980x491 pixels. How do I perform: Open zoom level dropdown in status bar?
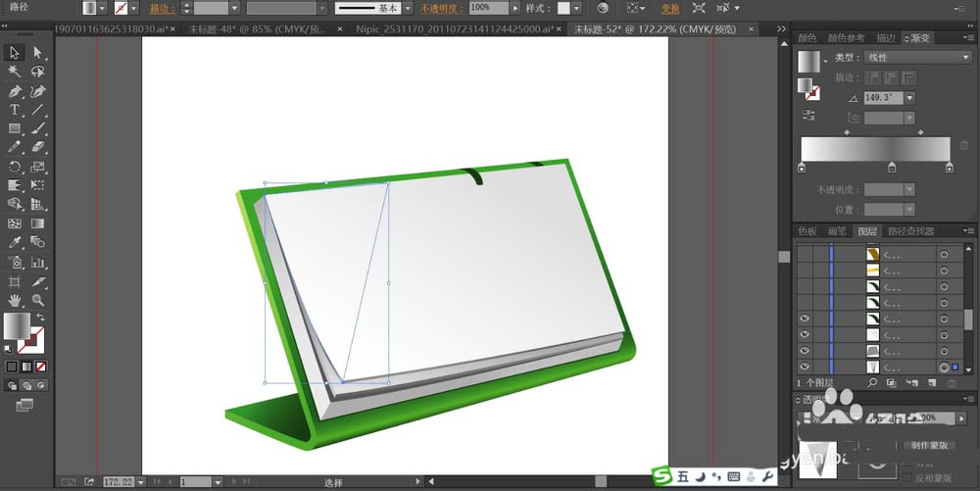pyautogui.click(x=140, y=481)
